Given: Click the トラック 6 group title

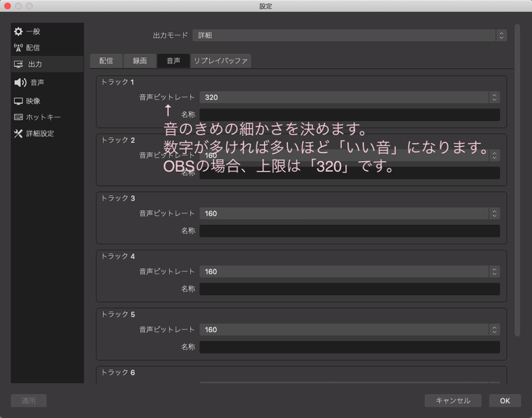Looking at the screenshot, I should point(118,372).
